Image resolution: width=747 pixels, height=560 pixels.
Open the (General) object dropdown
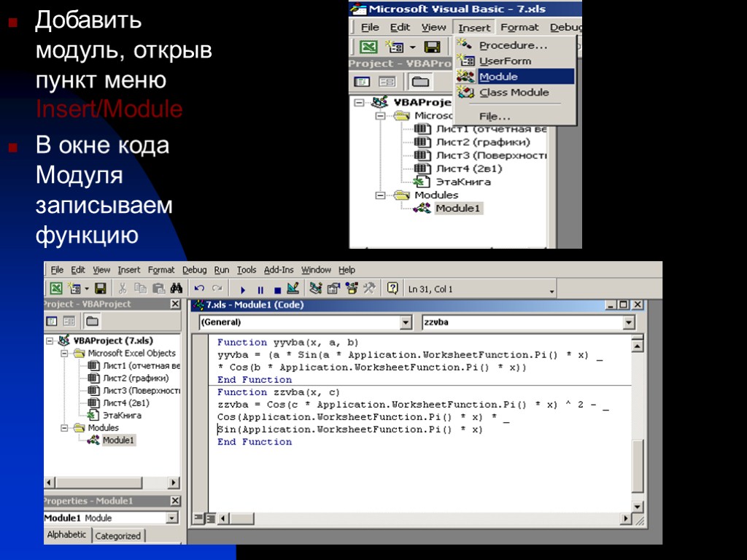point(406,322)
